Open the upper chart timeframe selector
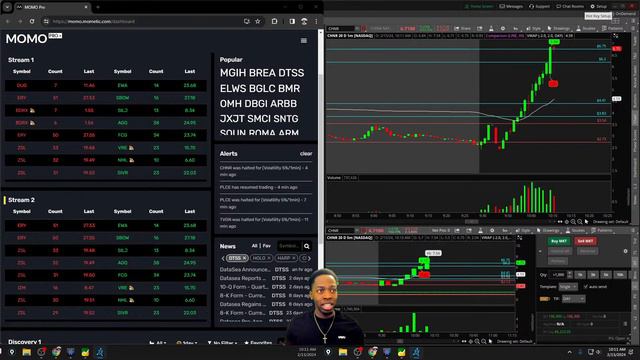 pyautogui.click(x=516, y=29)
